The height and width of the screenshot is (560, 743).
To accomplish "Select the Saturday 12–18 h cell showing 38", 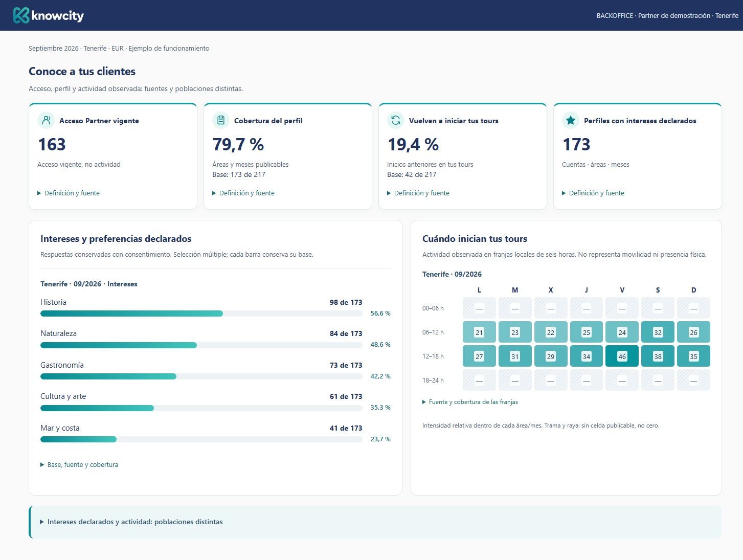I will click(658, 356).
